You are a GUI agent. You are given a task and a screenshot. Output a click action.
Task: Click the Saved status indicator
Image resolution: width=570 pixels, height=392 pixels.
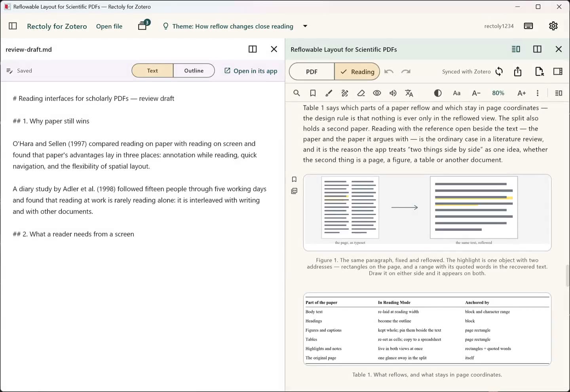pos(19,70)
